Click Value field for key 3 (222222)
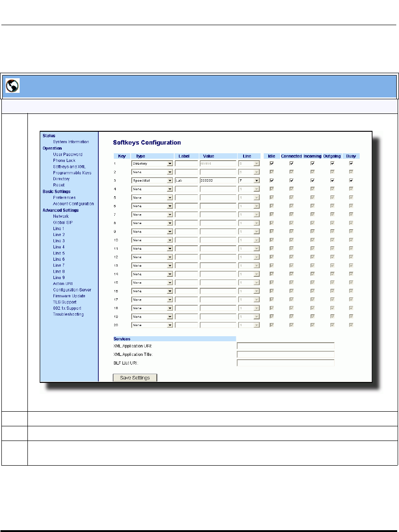399x532 pixels. [x=218, y=181]
